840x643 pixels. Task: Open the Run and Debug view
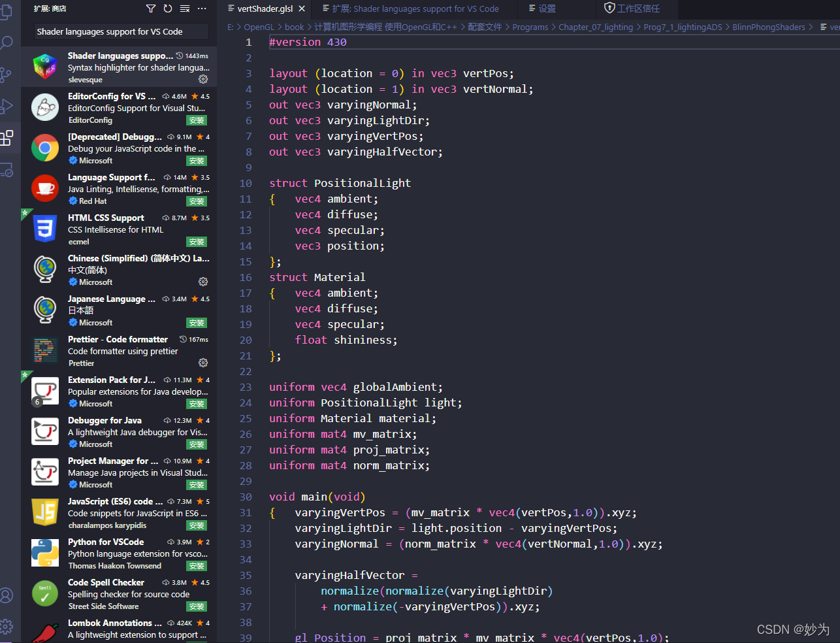click(6, 106)
